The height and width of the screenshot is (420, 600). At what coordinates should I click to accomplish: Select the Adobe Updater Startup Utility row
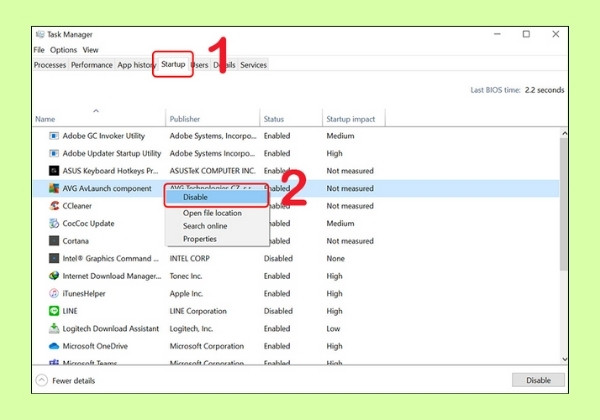[296, 153]
